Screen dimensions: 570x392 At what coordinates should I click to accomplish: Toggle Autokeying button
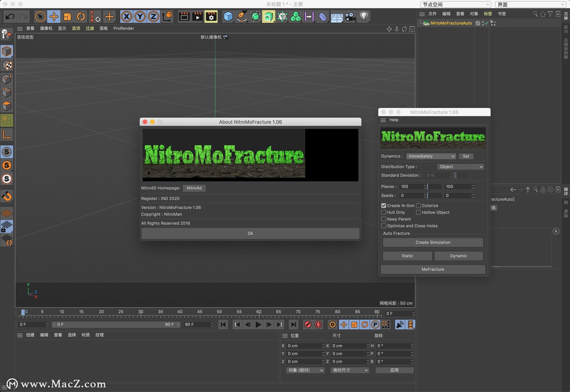click(x=318, y=325)
